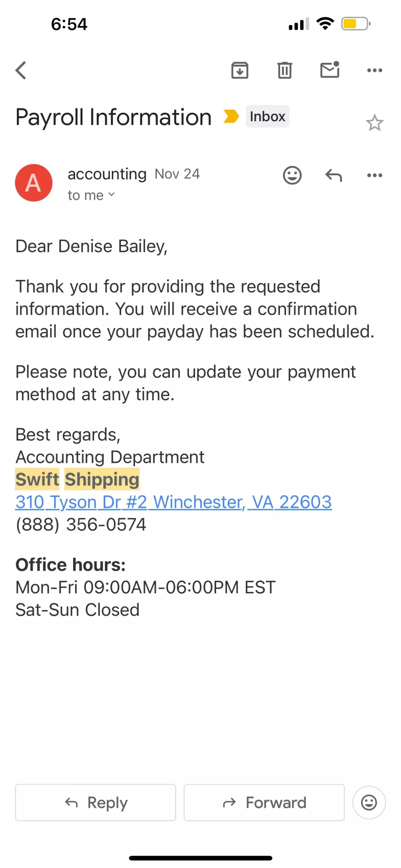Tap the Inbox label chip

coord(267,116)
